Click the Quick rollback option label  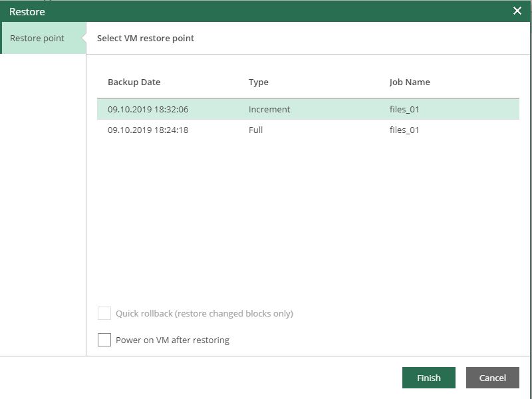click(204, 313)
